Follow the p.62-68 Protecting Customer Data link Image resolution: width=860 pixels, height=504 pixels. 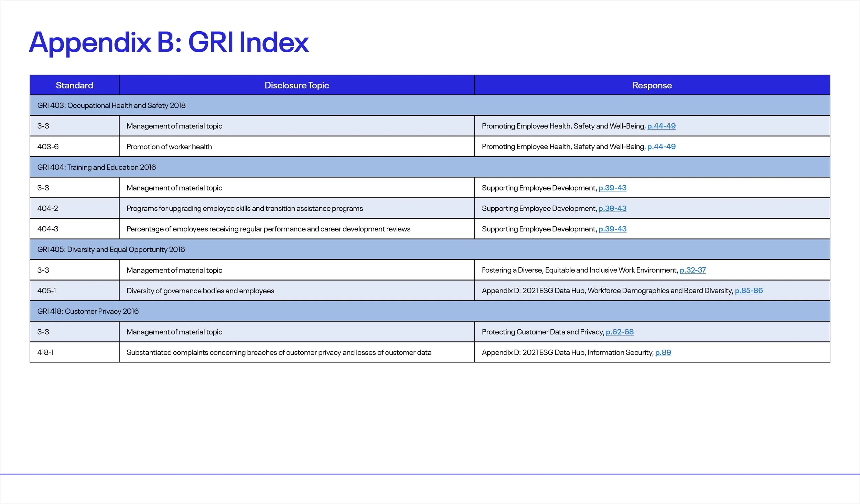point(620,332)
